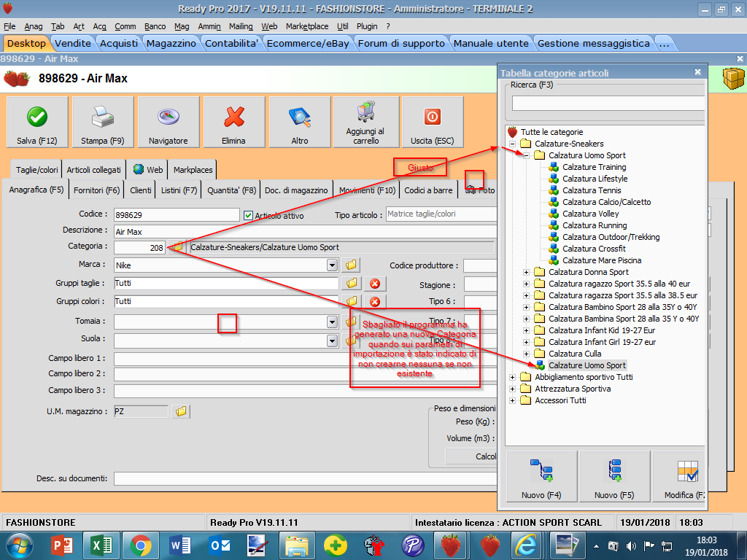Click the Uscita (ESC) exit button
747x560 pixels.
point(433,122)
